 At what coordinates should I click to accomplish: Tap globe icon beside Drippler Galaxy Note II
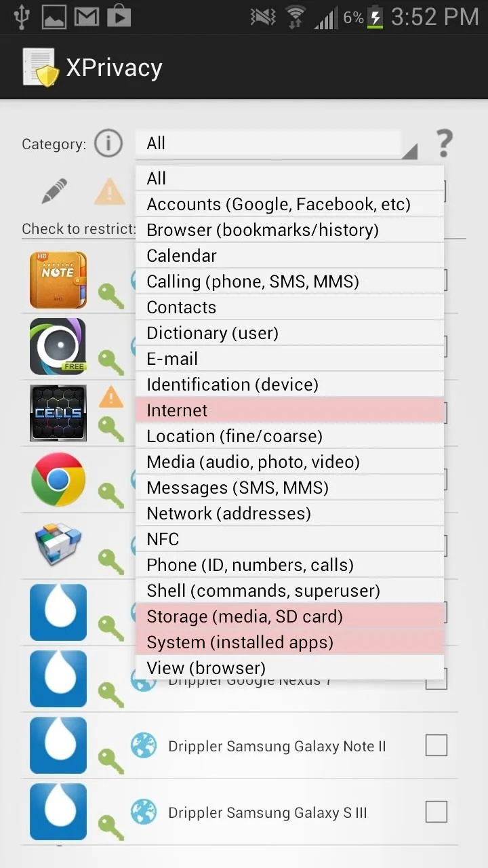coord(144,746)
